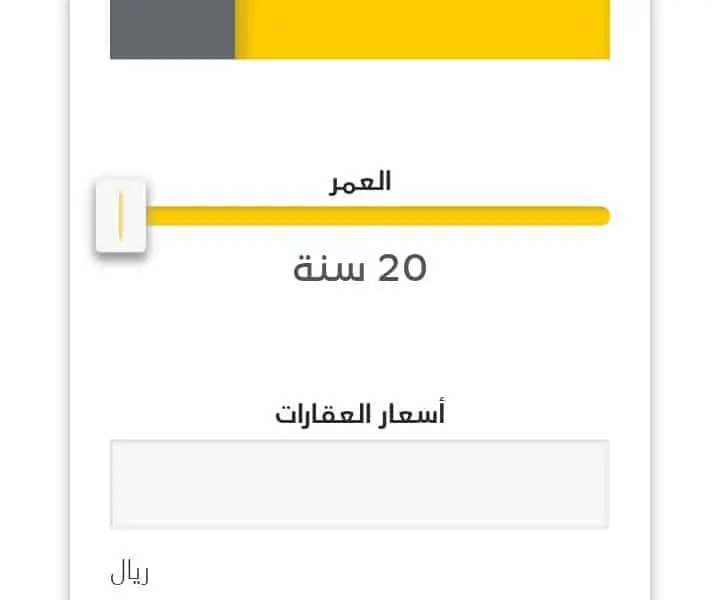Click the age track just beside the handle
The height and width of the screenshot is (600, 720).
pos(156,216)
